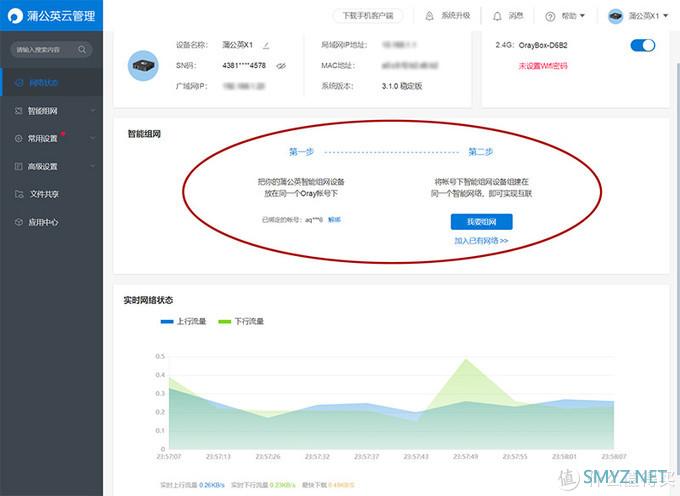Expand the 高级设置 sidebar chevron
Viewport: 680px width, 496px height.
click(92, 166)
